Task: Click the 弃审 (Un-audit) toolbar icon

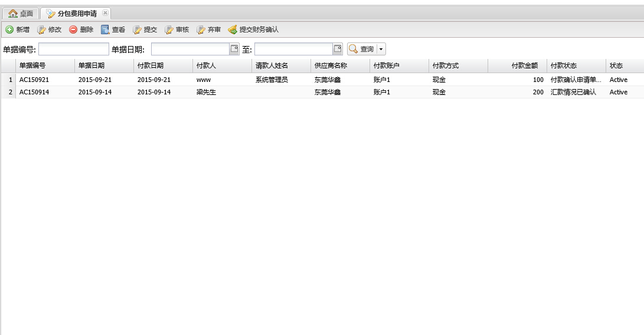Action: [x=201, y=29]
